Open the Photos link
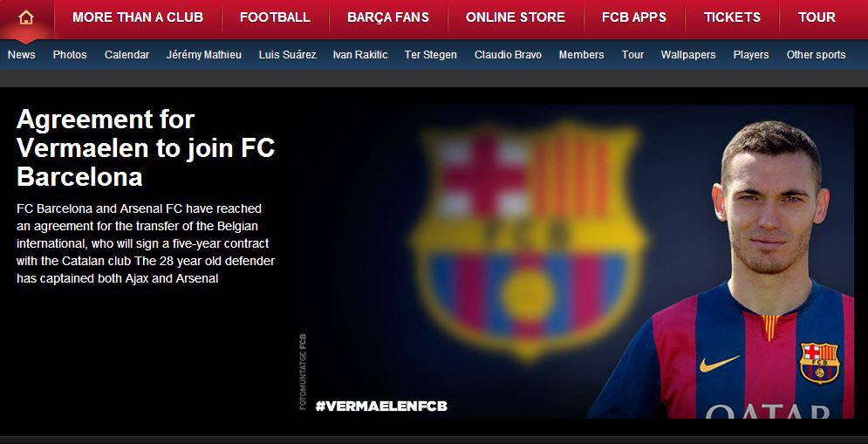This screenshot has height=444, width=868. (x=70, y=55)
